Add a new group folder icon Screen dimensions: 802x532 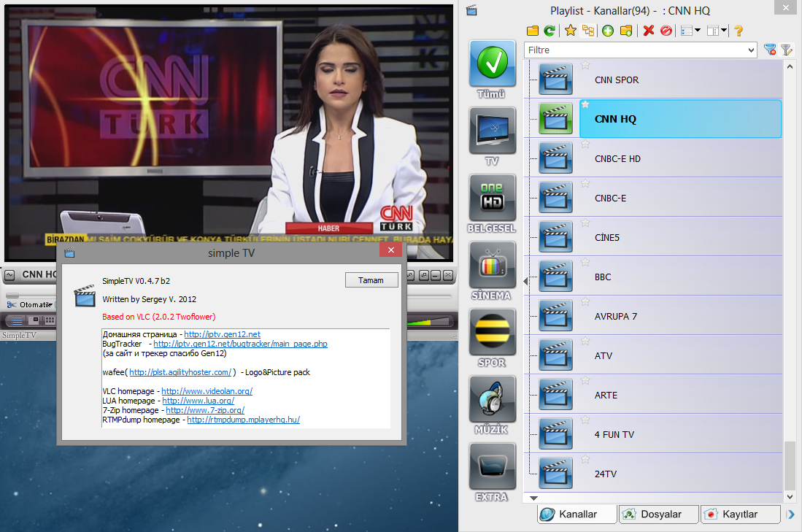click(626, 31)
